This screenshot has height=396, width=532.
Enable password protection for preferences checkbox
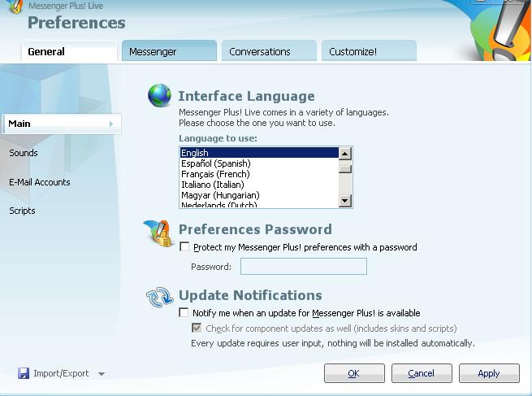(x=184, y=247)
